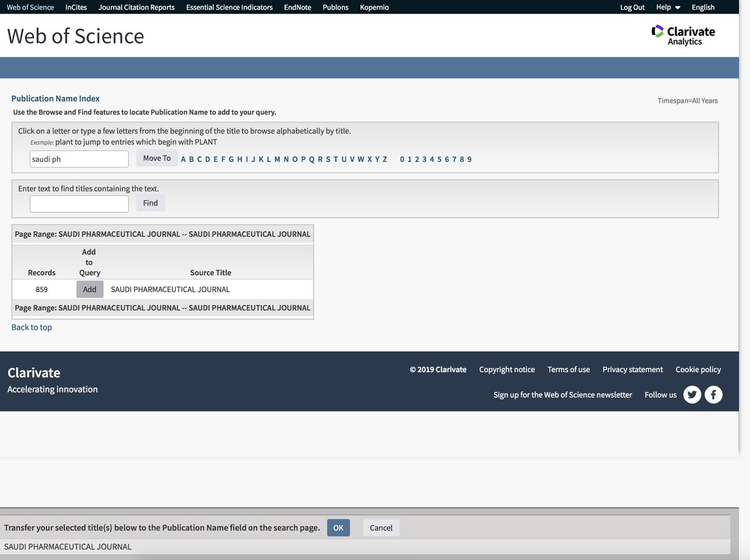Screen dimensions: 750x560
Task: Browse titles starting with letter M
Action: pyautogui.click(x=277, y=159)
